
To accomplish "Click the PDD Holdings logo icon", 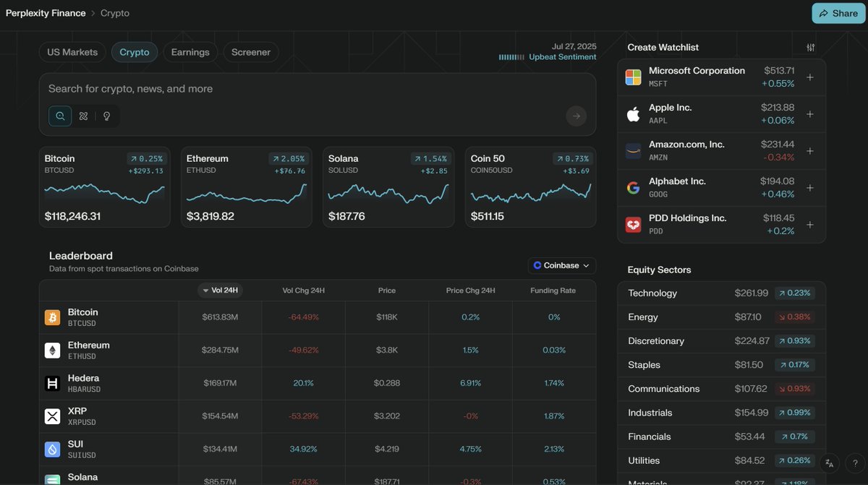I will (633, 225).
